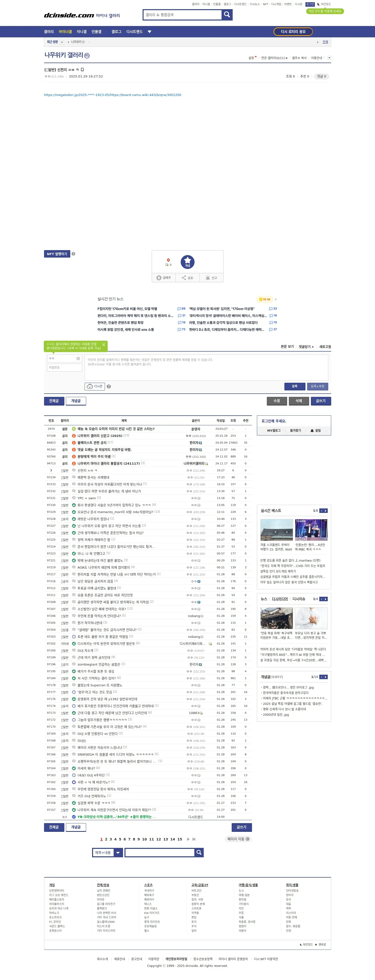The image size is (375, 980).
Task: Click the 본문 보기 link
Action: tap(287, 347)
